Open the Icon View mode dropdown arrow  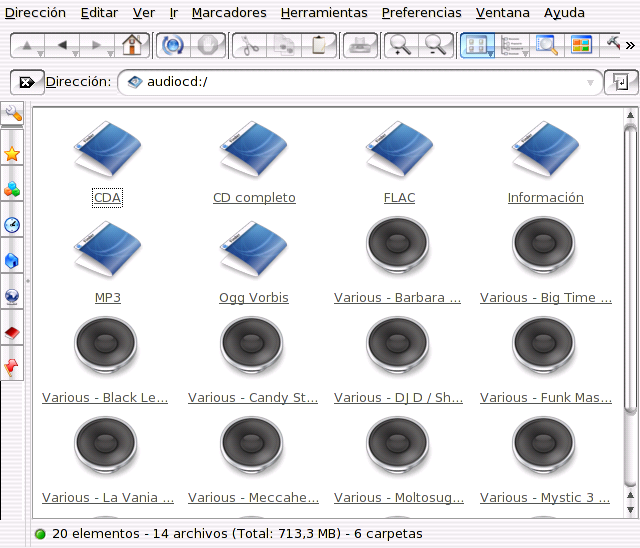491,53
